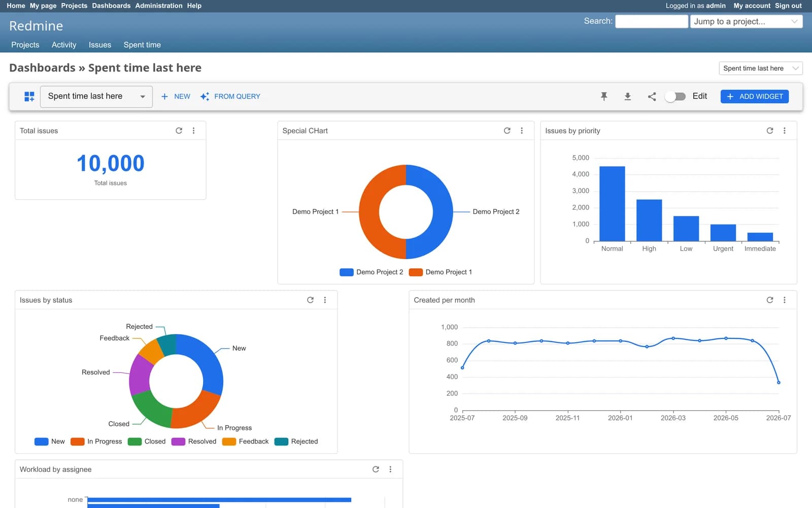812x508 pixels.
Task: Click the FROM QUERY button
Action: 230,97
